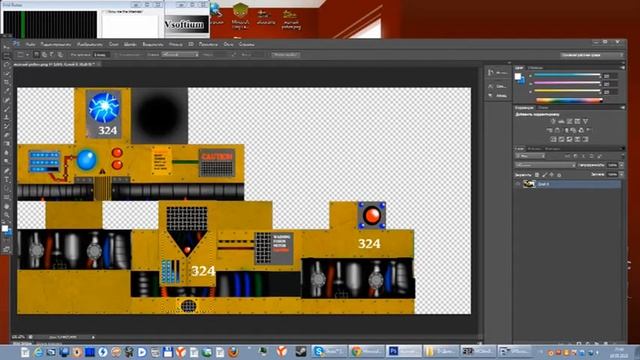The image size is (640, 360).
Task: Open the 3D menu
Action: coord(191,44)
